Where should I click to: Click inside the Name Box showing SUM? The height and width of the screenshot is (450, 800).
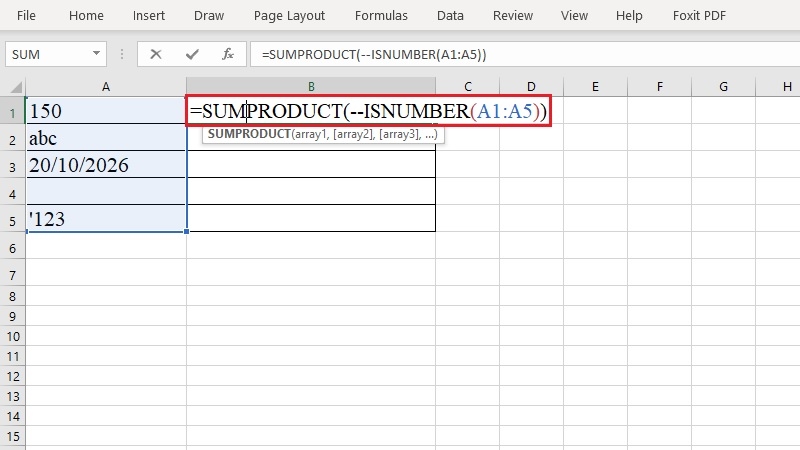click(48, 54)
